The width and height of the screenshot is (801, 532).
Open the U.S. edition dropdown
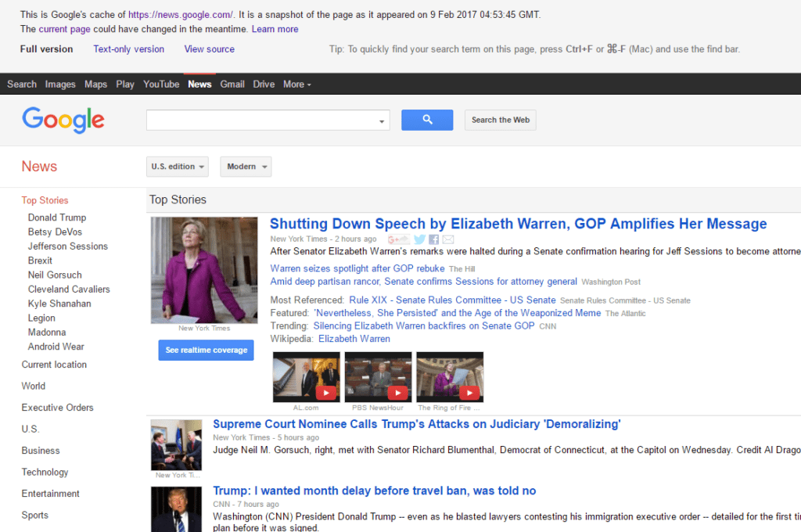[x=178, y=167]
